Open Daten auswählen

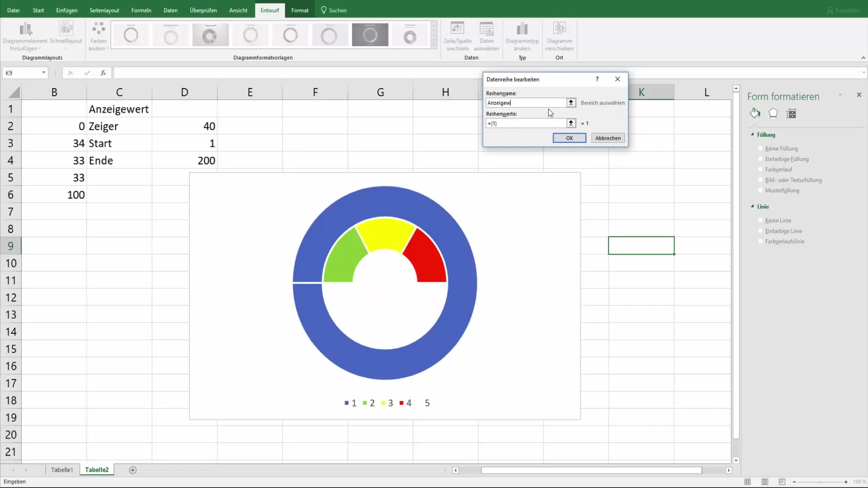point(486,36)
